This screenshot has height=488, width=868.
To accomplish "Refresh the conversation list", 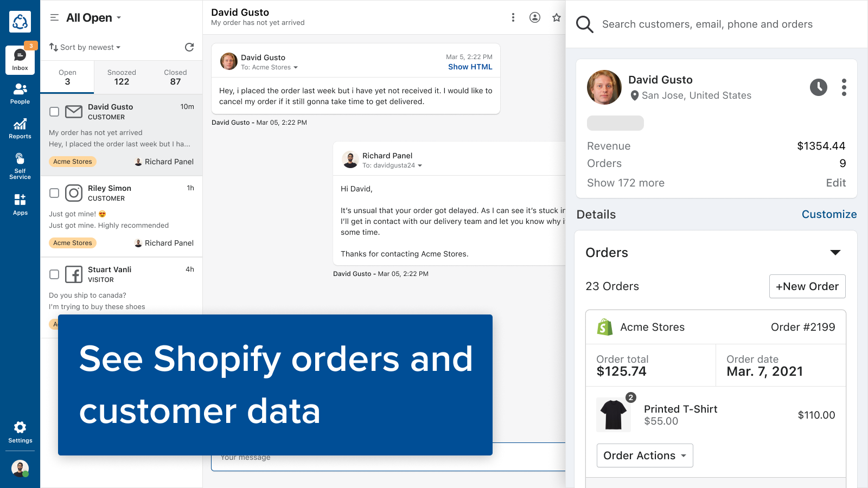I will 189,47.
